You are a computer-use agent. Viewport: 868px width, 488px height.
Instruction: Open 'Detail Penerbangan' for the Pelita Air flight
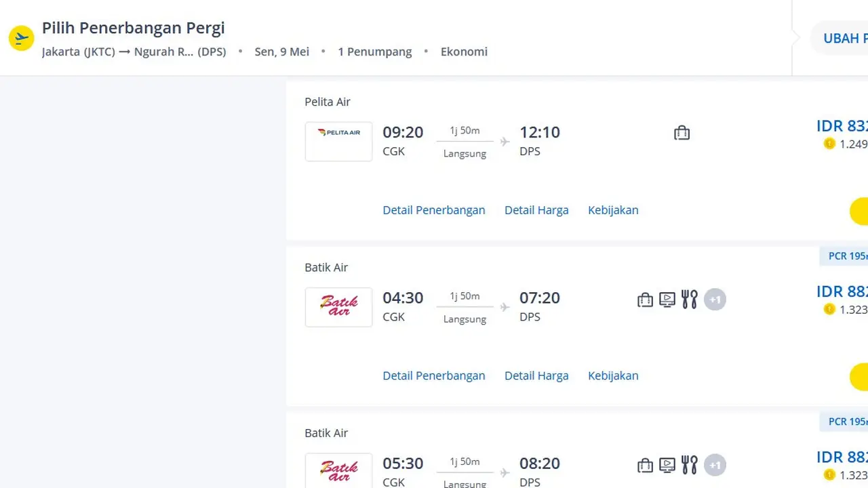[433, 210]
